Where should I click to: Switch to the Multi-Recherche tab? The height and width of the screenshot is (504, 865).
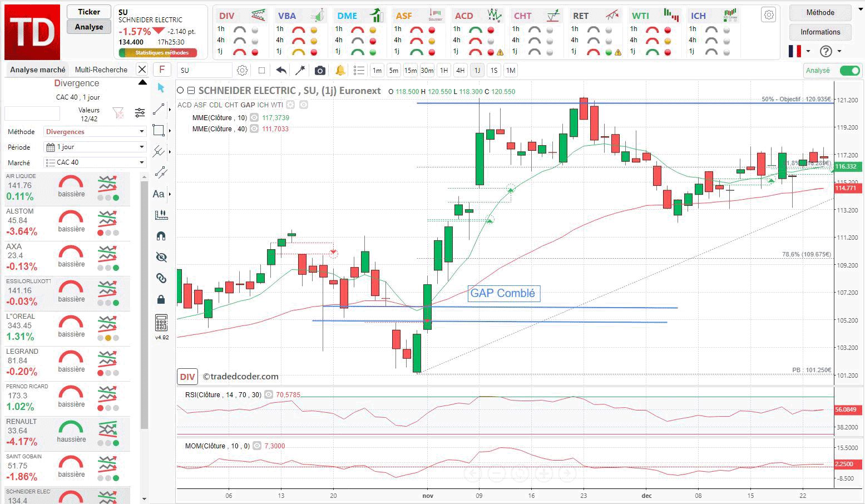pos(101,70)
